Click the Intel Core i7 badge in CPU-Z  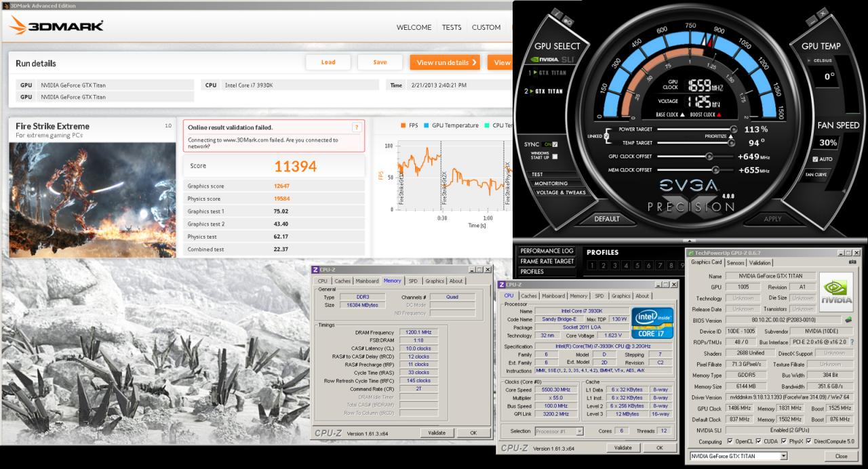tap(652, 323)
